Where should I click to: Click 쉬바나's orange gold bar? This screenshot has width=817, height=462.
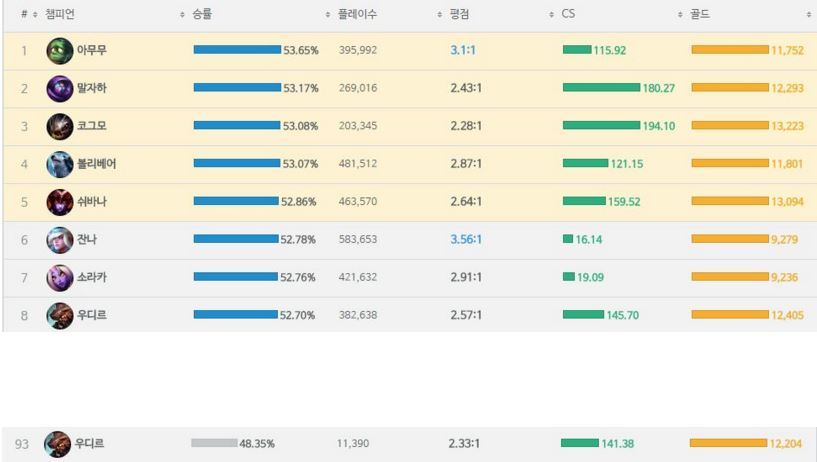730,202
